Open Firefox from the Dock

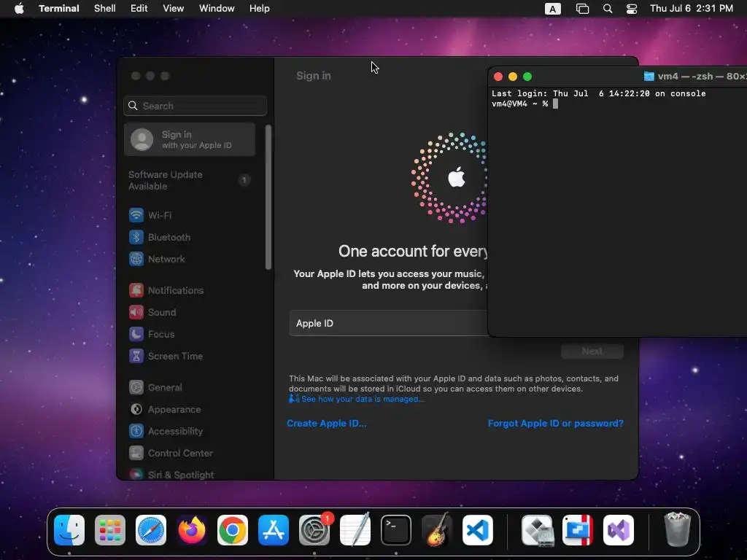pos(192,530)
